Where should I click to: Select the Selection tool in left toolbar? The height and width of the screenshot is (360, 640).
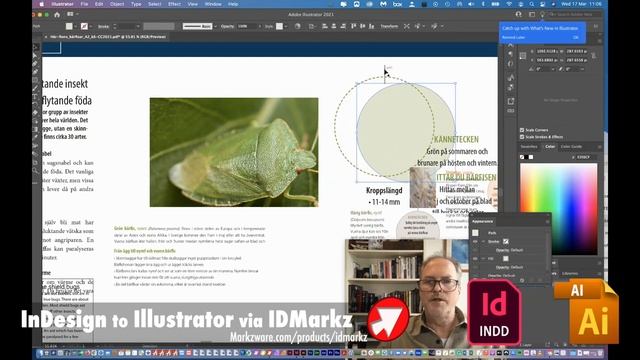click(36, 47)
